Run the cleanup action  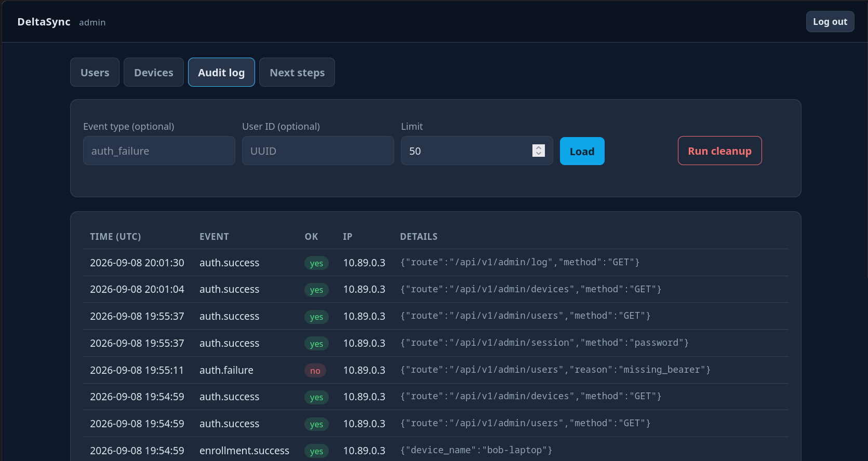[x=720, y=151]
